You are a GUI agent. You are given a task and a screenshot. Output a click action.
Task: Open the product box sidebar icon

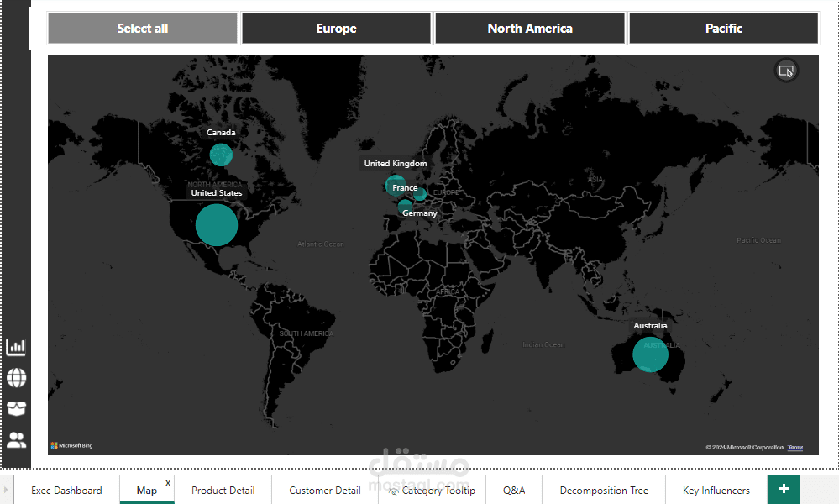16,409
